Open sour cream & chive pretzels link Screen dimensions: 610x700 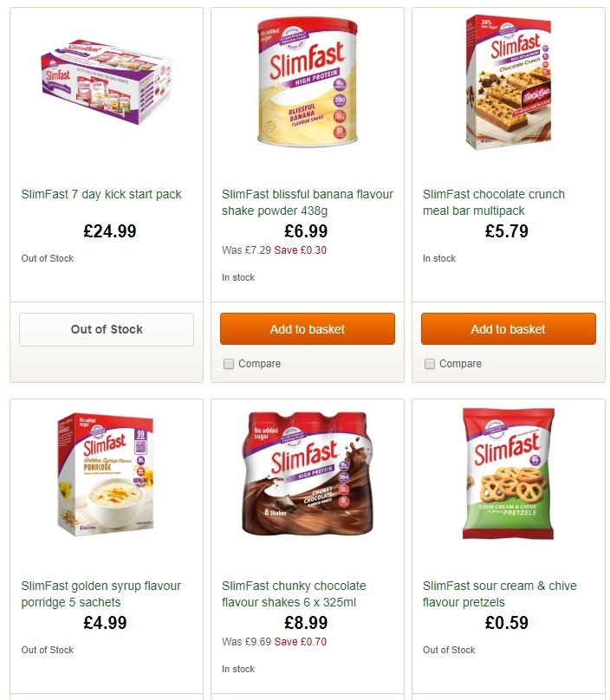[500, 593]
